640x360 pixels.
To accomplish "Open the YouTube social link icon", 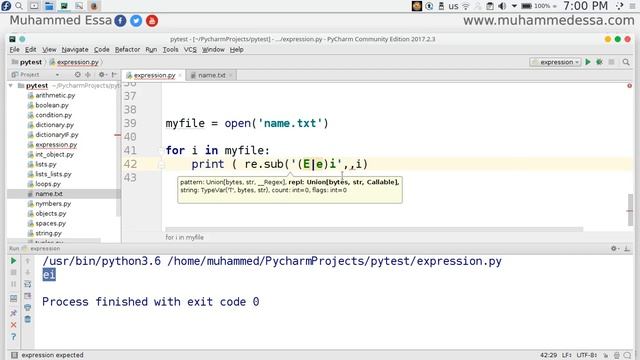I will pyautogui.click(x=152, y=21).
